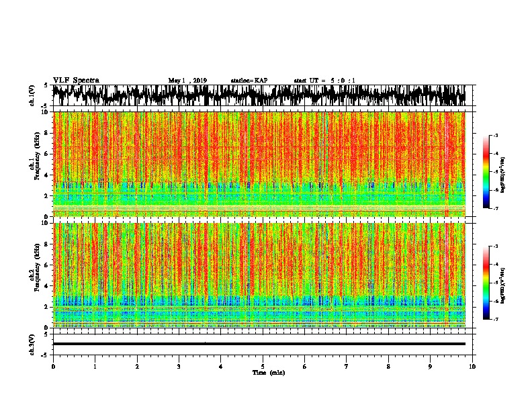
Task: Click the time tick label "8" on x-axis
Action: pyautogui.click(x=388, y=367)
